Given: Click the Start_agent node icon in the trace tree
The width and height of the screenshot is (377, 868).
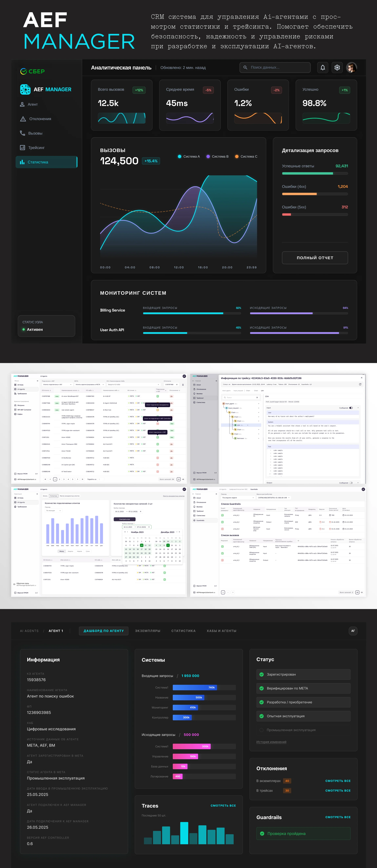Looking at the screenshot, I should tap(224, 403).
